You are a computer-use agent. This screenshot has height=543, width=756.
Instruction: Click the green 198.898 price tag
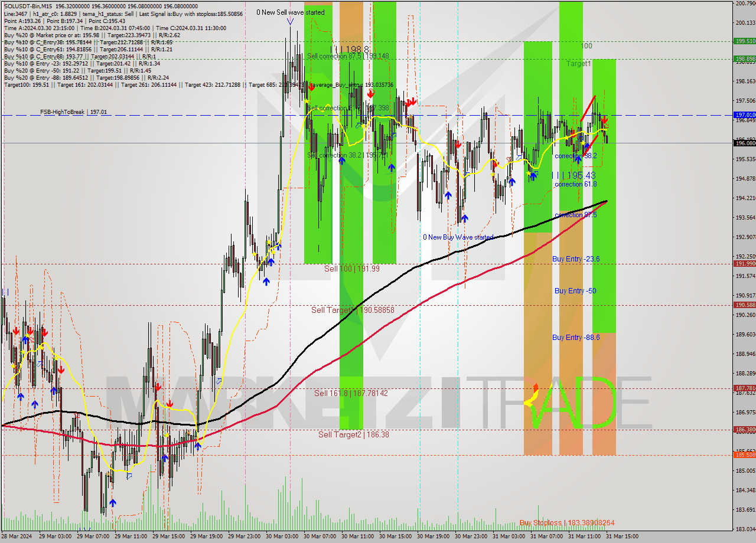744,59
